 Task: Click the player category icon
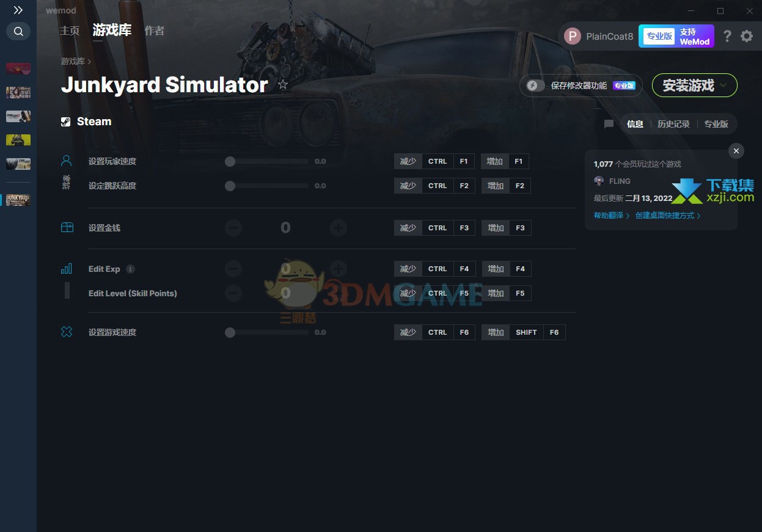point(67,161)
